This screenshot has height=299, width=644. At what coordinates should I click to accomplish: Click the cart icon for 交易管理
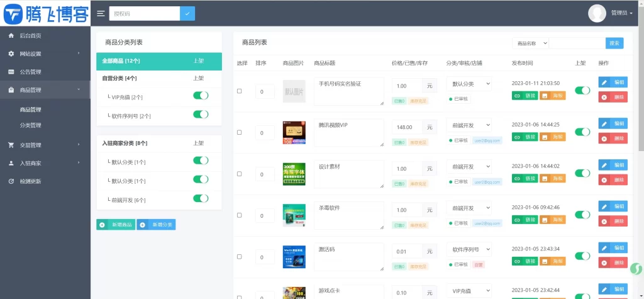coord(11,145)
